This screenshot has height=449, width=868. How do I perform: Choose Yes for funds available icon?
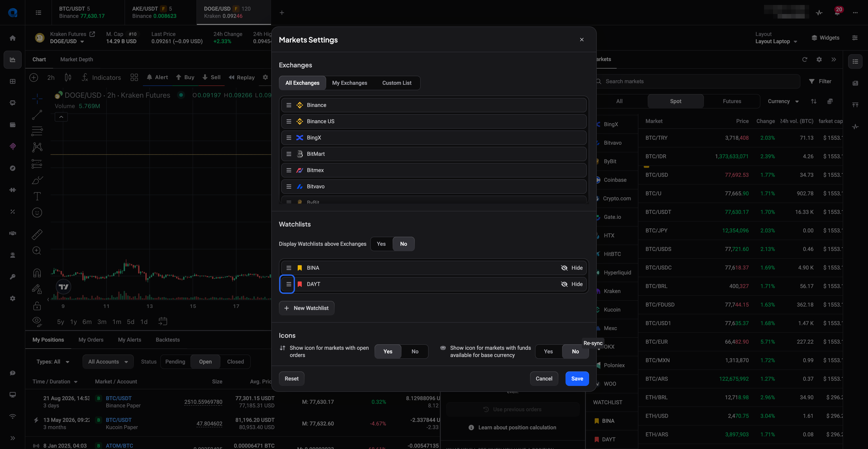point(548,352)
